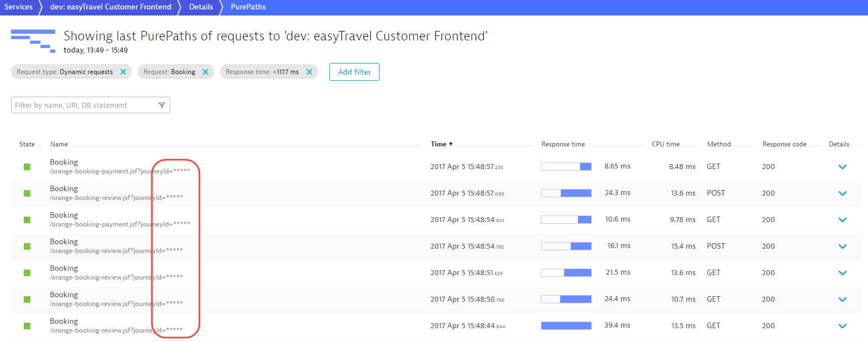
Task: Click the green state indicator of the 39.4 ms row
Action: coord(27,326)
